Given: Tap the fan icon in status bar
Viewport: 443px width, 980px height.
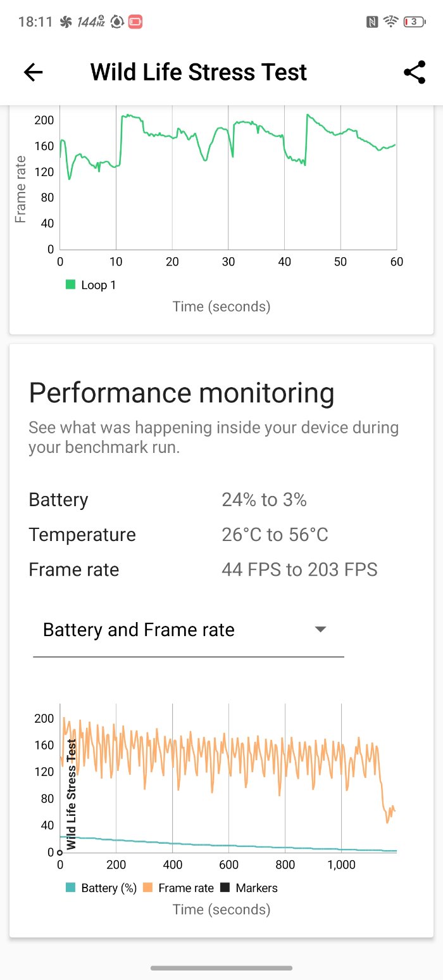Looking at the screenshot, I should [x=66, y=22].
